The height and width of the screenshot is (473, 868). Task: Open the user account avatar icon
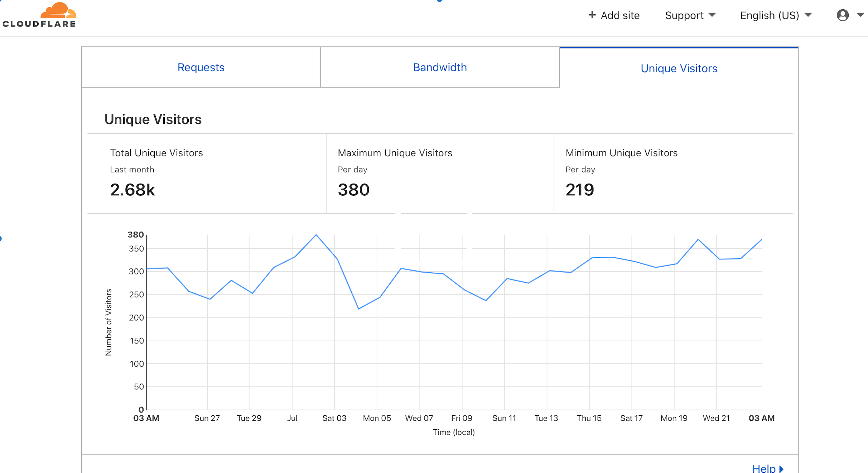point(843,15)
